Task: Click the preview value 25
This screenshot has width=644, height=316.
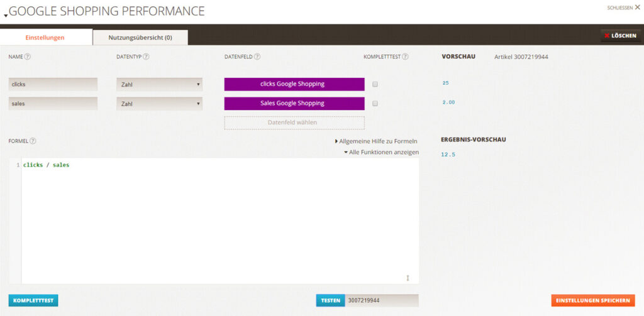Action: [446, 84]
